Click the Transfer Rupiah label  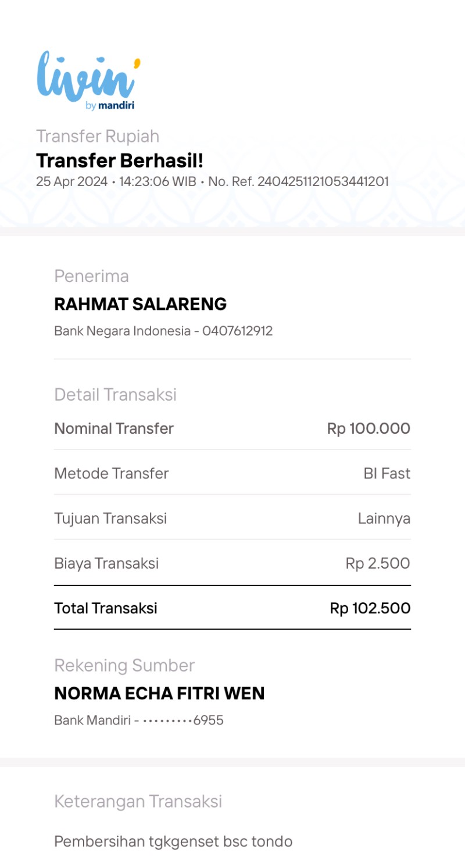coord(98,136)
